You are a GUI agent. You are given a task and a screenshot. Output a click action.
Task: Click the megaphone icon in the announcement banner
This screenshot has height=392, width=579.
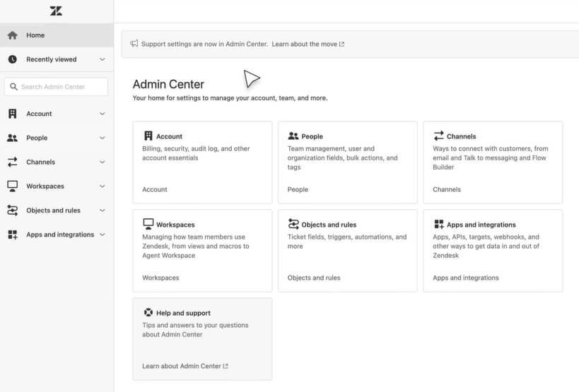(x=134, y=44)
